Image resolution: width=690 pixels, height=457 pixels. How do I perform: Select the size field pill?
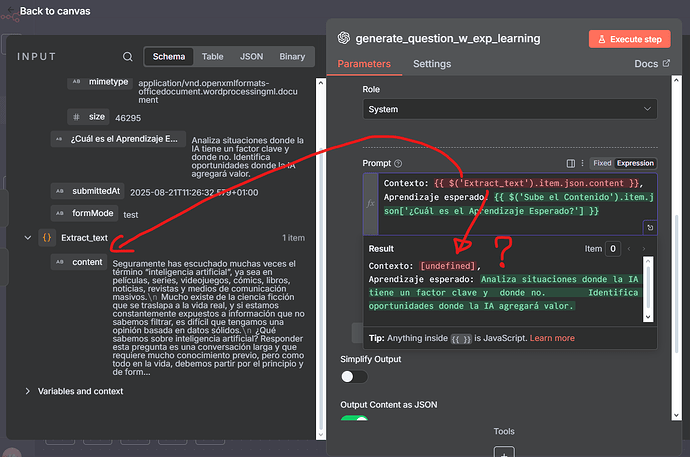pos(88,117)
